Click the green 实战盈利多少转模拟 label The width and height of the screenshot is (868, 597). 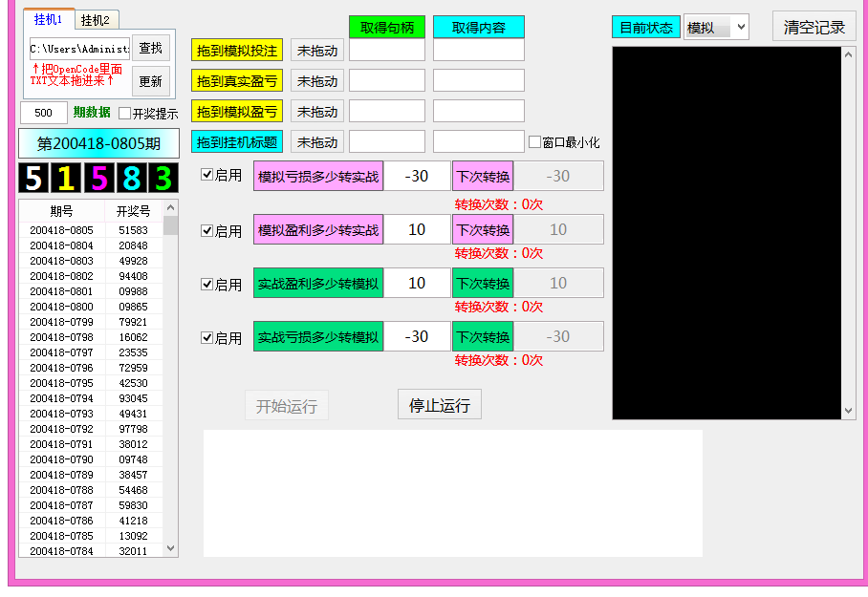[x=318, y=283]
